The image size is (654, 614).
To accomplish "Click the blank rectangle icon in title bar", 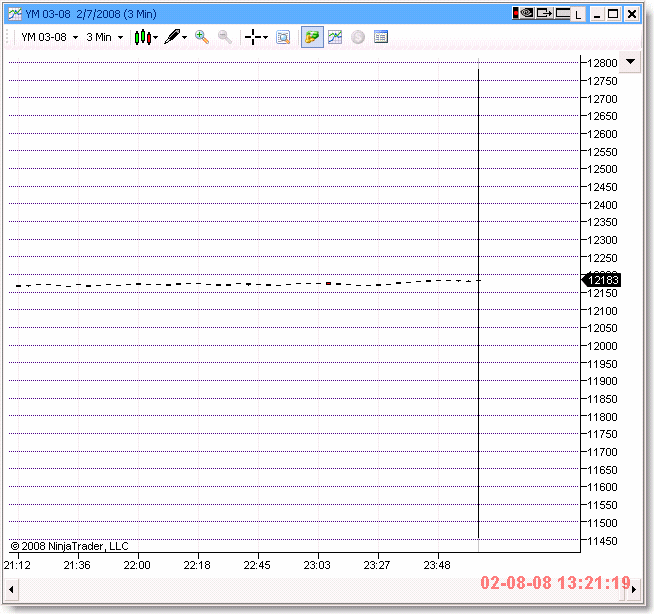I will [x=563, y=13].
